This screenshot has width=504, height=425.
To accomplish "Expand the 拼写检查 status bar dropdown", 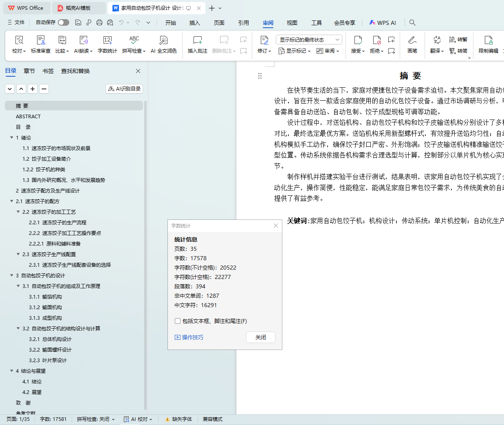I will [x=113, y=419].
